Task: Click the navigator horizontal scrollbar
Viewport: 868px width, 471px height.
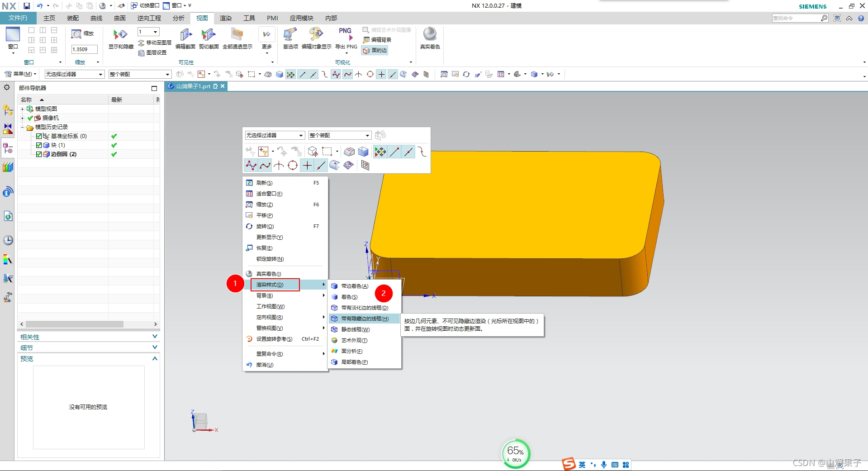Action: point(75,324)
